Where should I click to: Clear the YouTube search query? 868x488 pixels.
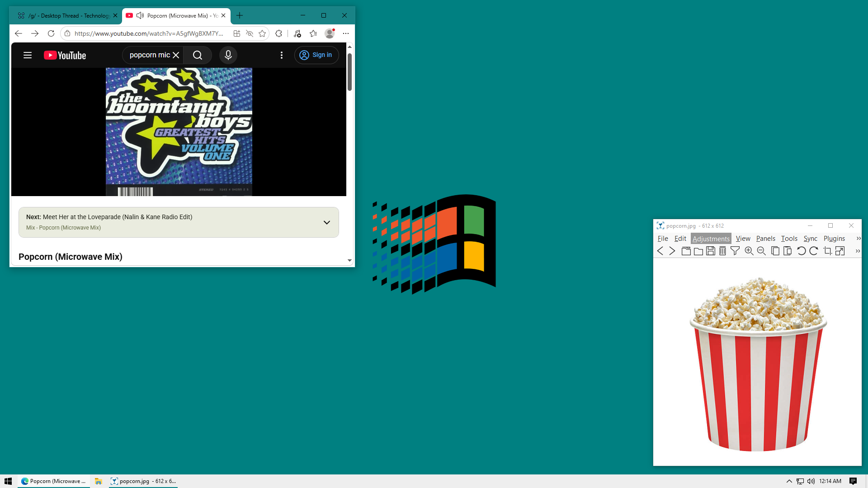click(x=176, y=55)
